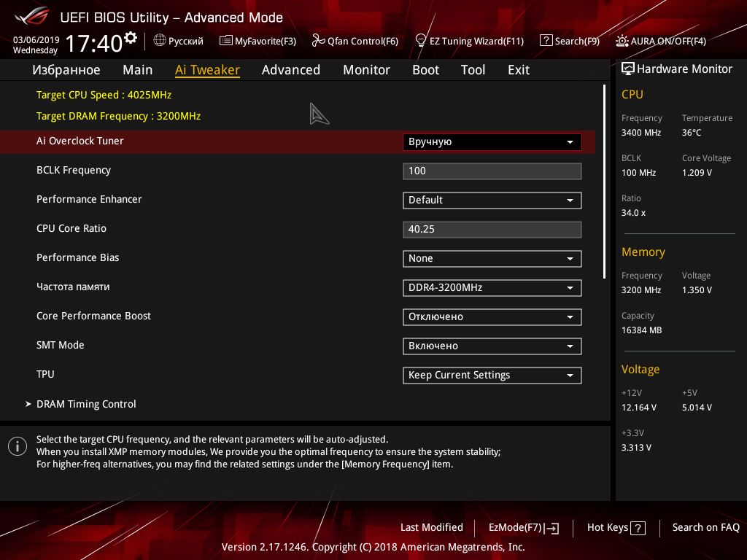The height and width of the screenshot is (560, 747).
Task: Switch to the Boot tab
Action: pyautogui.click(x=425, y=70)
